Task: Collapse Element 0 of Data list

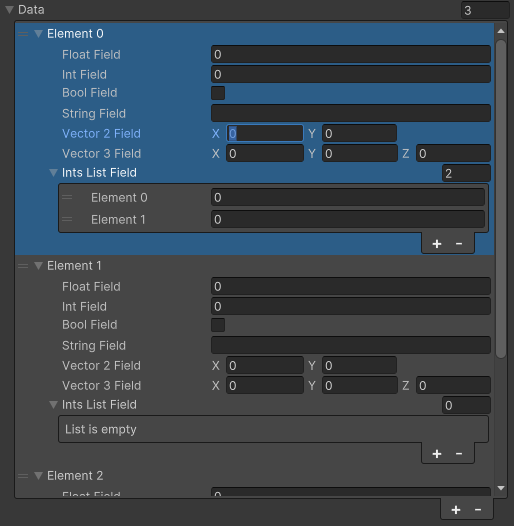Action: click(39, 34)
